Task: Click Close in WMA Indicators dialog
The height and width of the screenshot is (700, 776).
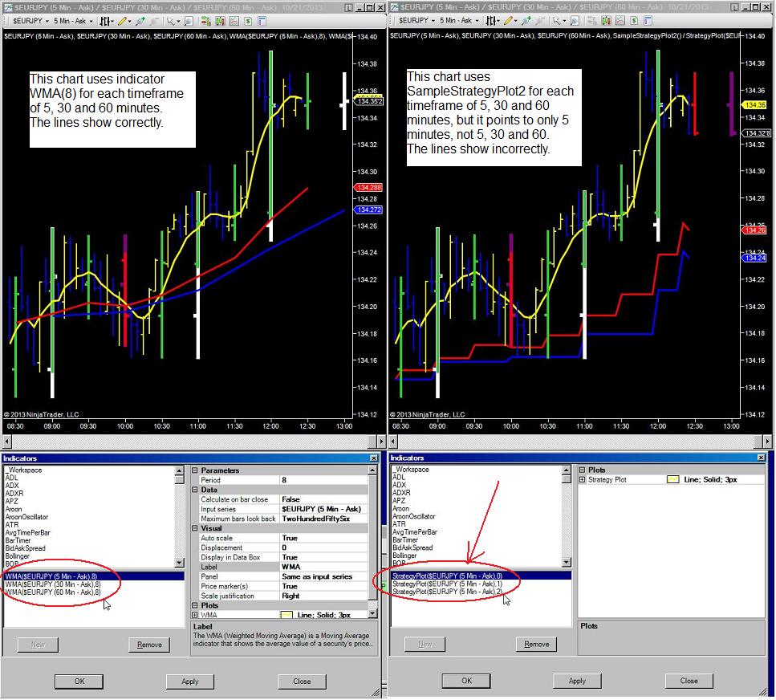Action: click(302, 682)
